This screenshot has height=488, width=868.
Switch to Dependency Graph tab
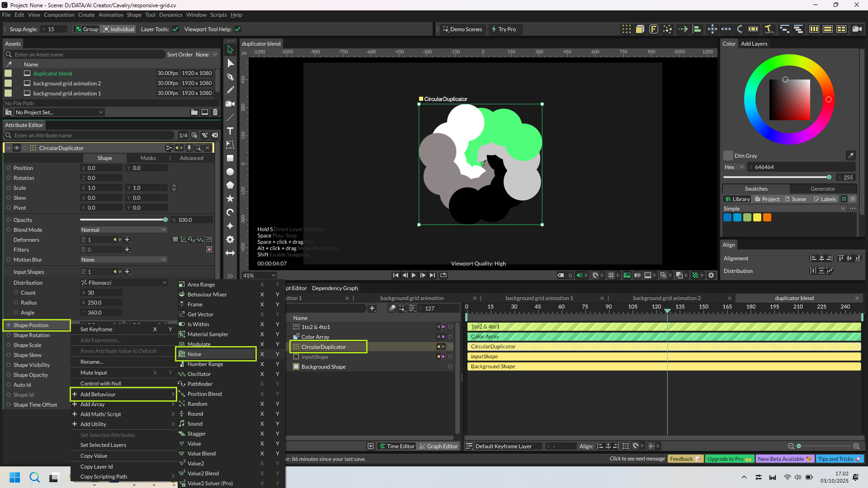click(x=335, y=288)
